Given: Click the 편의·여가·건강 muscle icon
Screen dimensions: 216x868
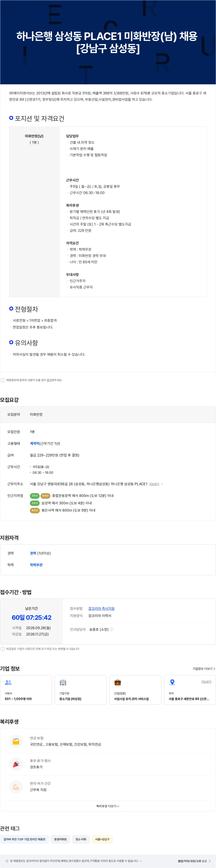Looking at the screenshot, I should click(x=16, y=787).
